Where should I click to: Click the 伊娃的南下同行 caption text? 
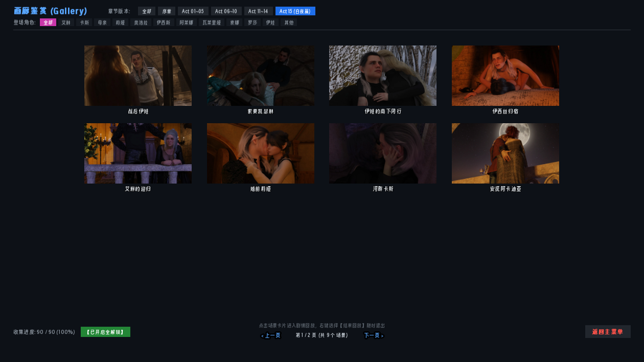[x=383, y=111]
